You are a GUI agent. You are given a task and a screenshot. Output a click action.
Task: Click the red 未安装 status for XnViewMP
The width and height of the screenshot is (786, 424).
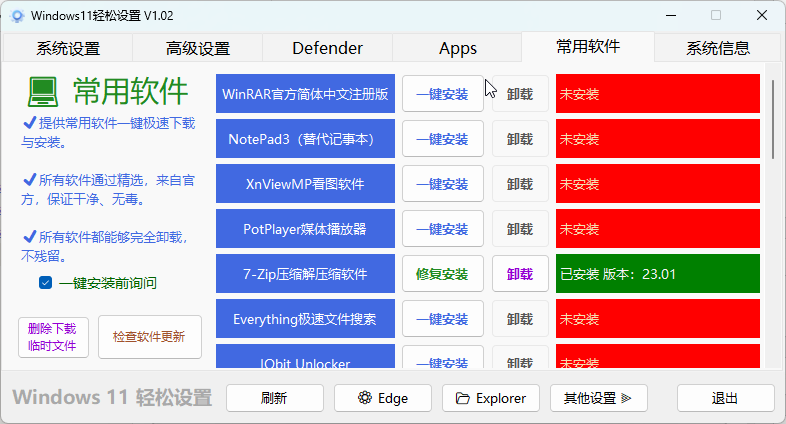658,184
